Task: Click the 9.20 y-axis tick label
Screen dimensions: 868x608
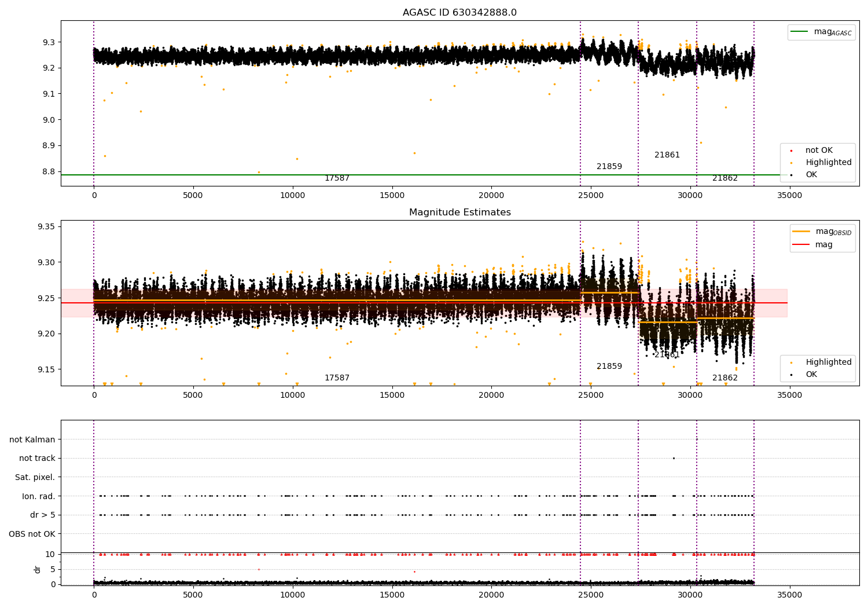Action: tap(46, 334)
